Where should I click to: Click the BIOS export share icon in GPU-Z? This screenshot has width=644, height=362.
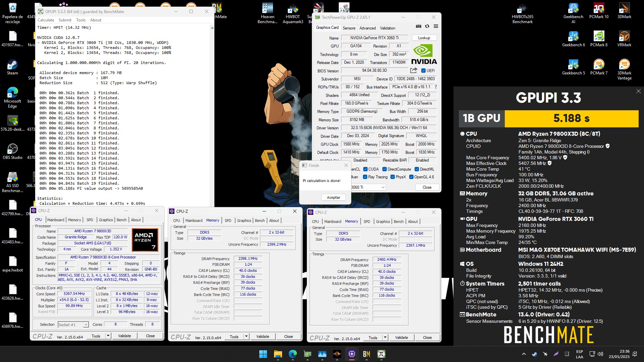(414, 70)
